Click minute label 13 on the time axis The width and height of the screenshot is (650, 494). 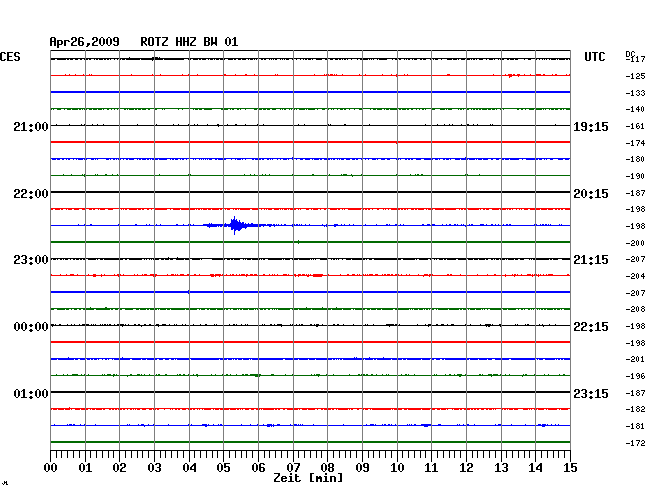click(x=501, y=468)
